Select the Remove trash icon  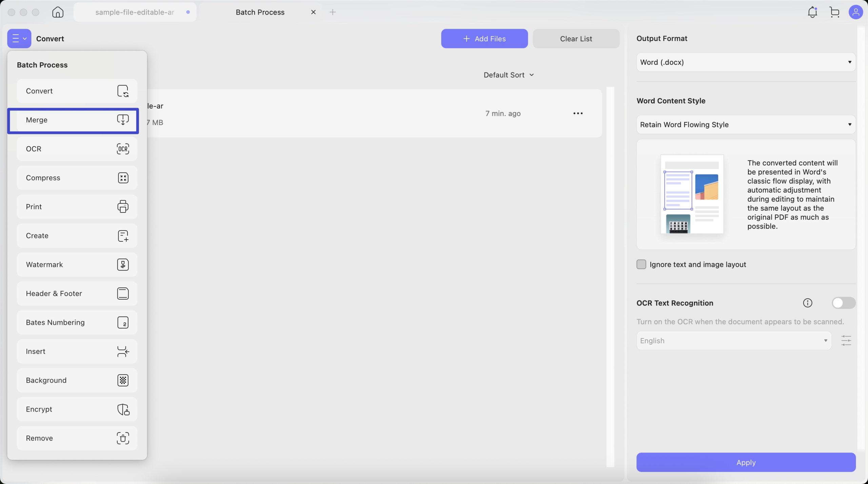(123, 438)
